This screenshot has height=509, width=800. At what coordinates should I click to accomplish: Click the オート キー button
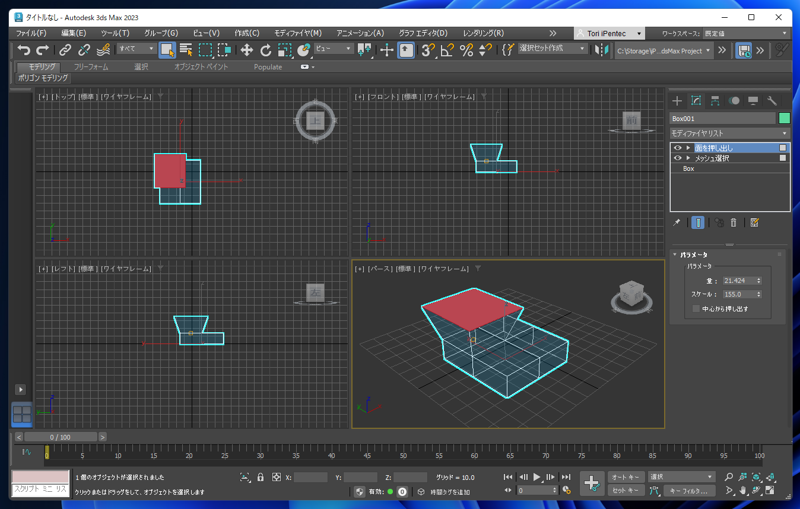(x=626, y=477)
